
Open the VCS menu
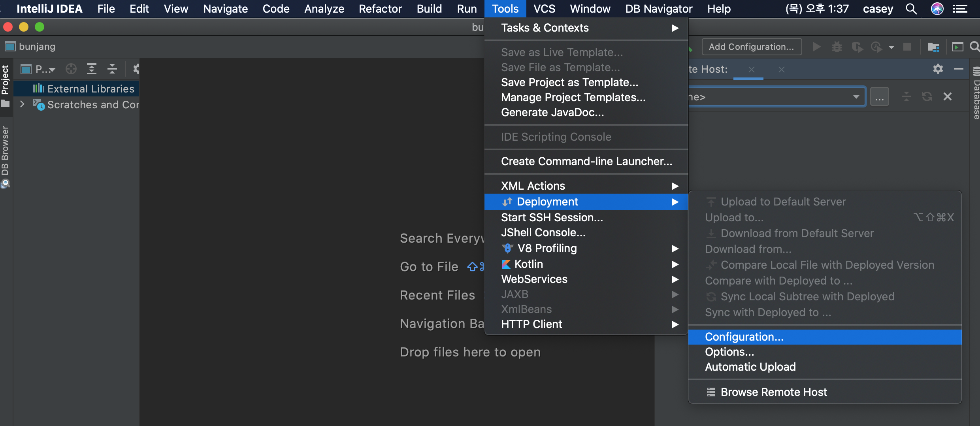(x=544, y=9)
